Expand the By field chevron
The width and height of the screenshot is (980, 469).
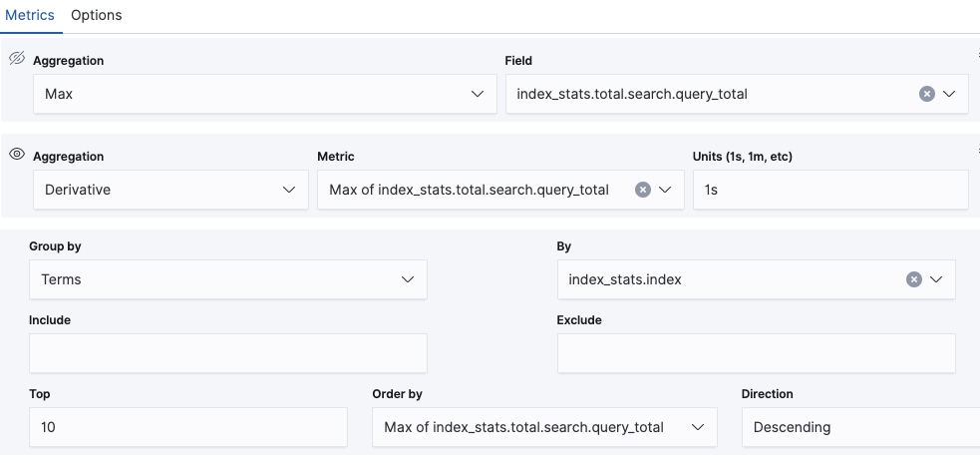935,279
